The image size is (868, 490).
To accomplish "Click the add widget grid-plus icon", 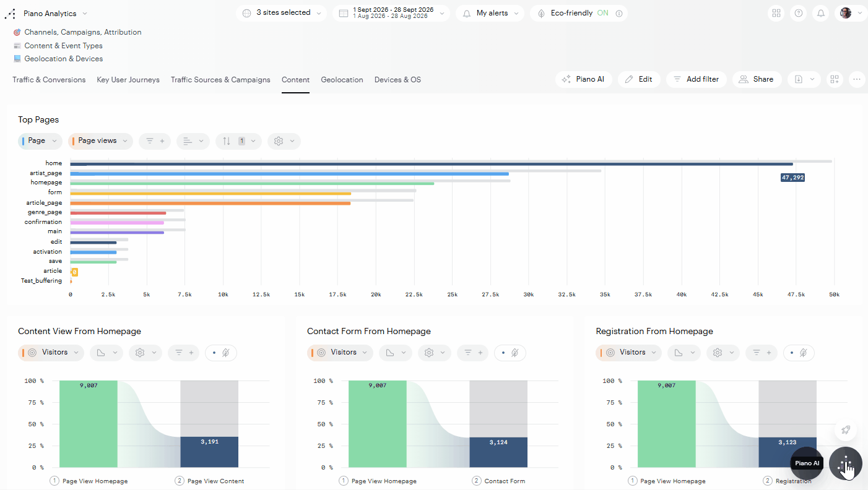I will [835, 79].
